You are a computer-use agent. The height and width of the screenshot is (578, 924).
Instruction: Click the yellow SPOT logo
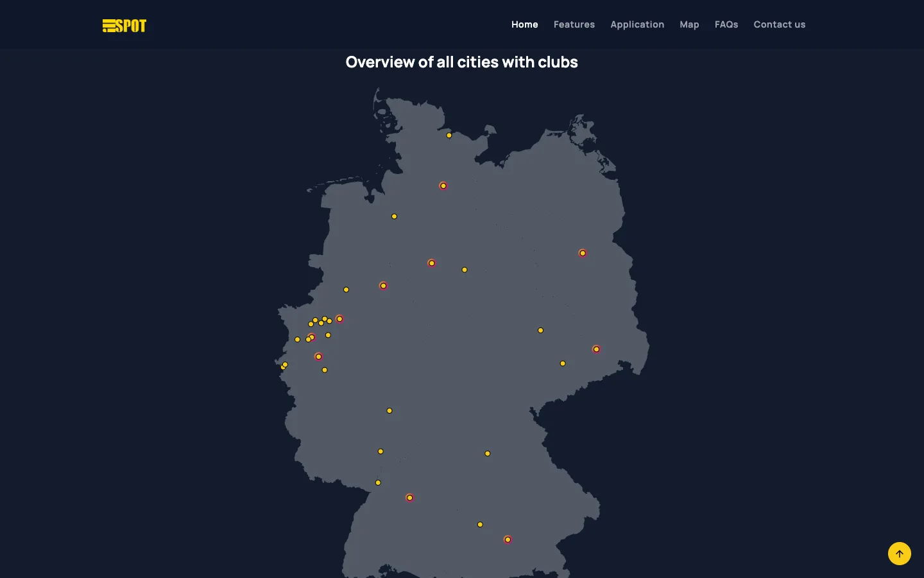[124, 26]
